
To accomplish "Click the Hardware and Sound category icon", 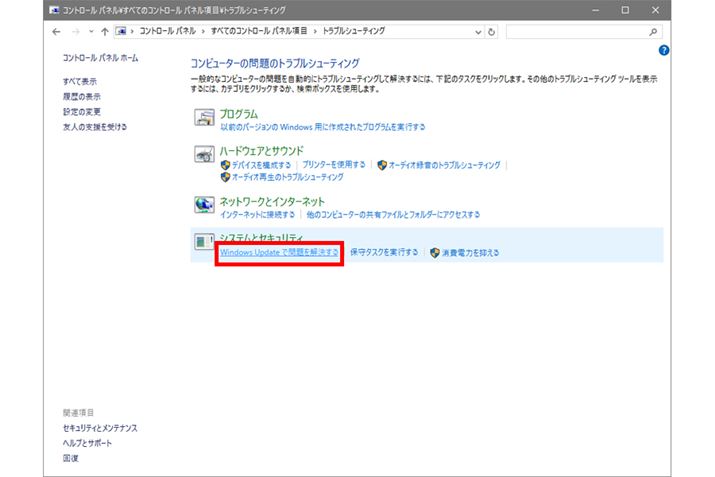I will 203,157.
